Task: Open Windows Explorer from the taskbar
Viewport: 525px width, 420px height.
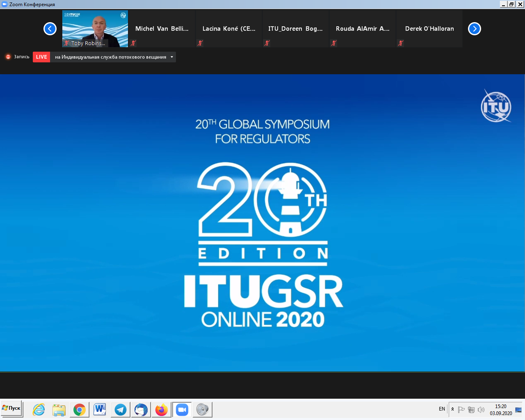Action: coord(59,409)
